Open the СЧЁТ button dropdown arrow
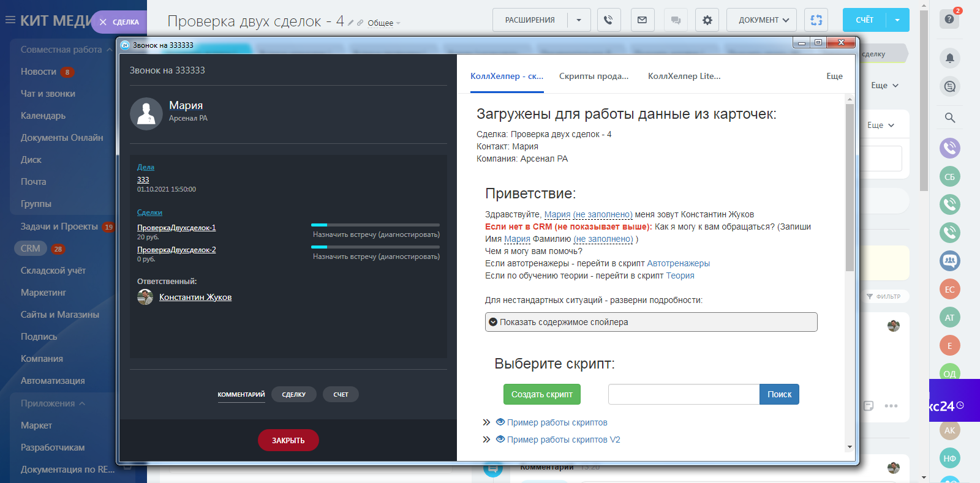Screen dimensions: 980x483 897,20
